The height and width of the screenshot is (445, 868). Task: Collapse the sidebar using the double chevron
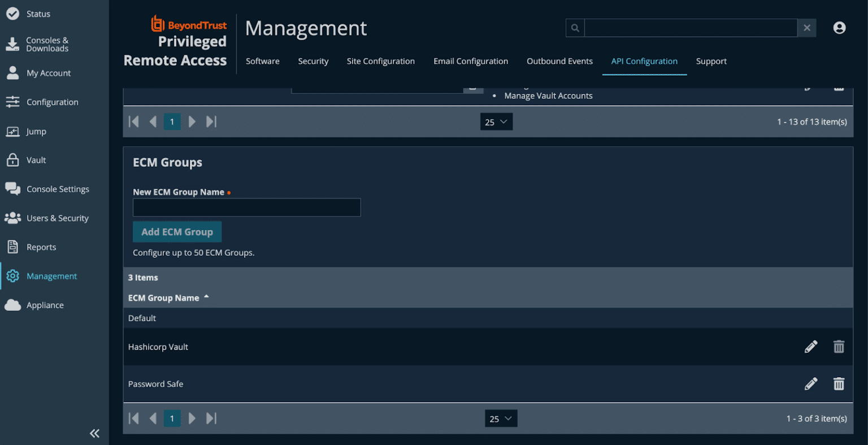click(94, 433)
